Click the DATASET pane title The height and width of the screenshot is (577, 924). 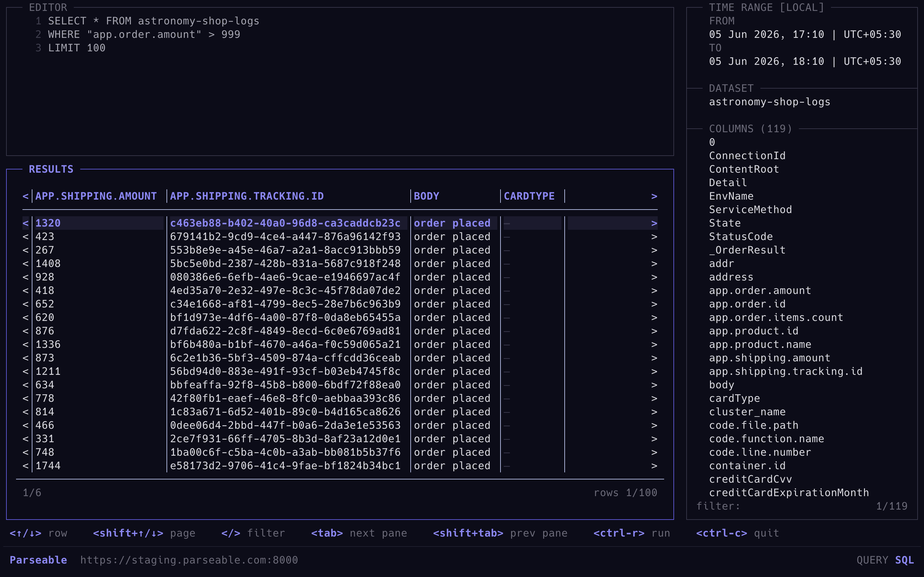point(731,89)
